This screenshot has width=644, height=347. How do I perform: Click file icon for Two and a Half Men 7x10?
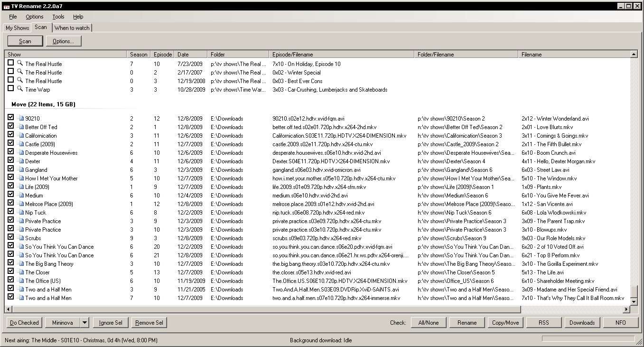coord(21,298)
